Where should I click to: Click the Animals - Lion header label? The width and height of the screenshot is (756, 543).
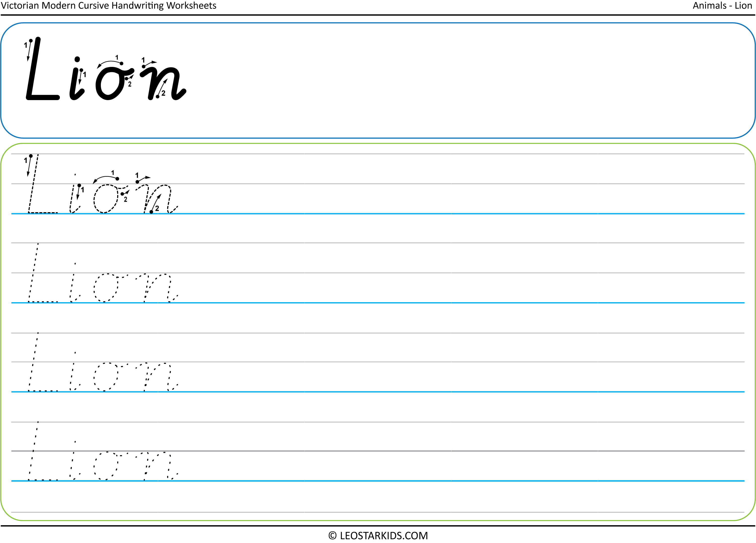tap(722, 6)
